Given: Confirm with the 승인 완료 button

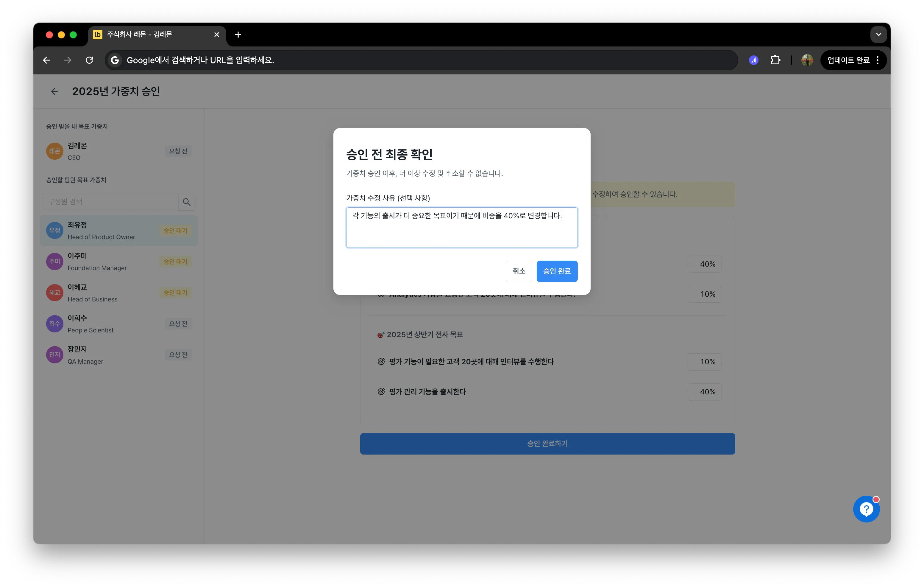Looking at the screenshot, I should pos(557,271).
